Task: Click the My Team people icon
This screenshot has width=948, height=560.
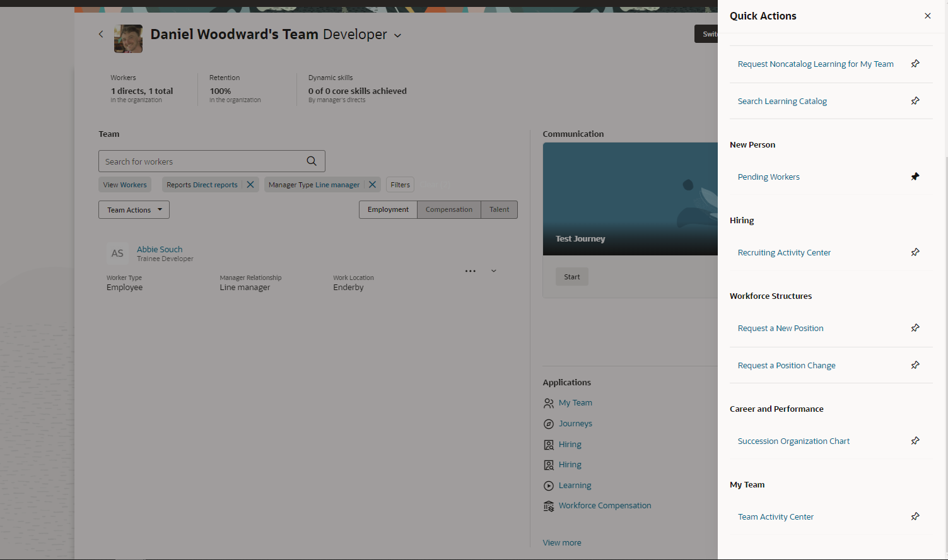Action: [549, 403]
